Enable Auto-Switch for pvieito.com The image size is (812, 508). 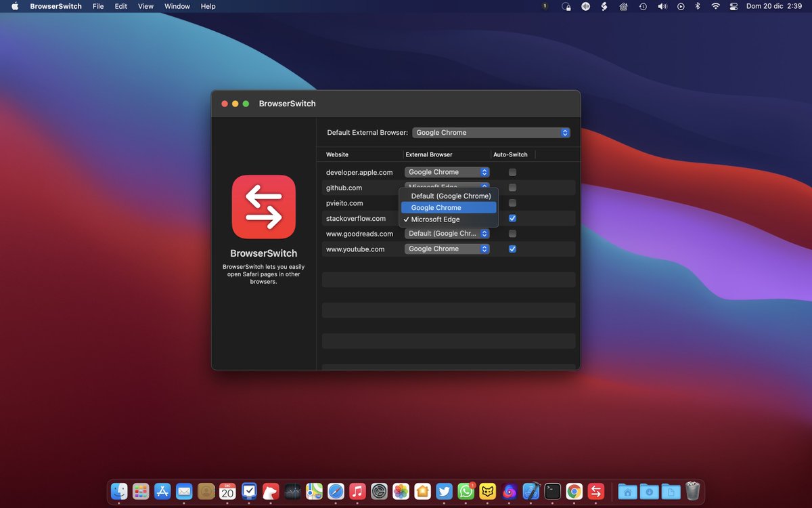coord(512,203)
